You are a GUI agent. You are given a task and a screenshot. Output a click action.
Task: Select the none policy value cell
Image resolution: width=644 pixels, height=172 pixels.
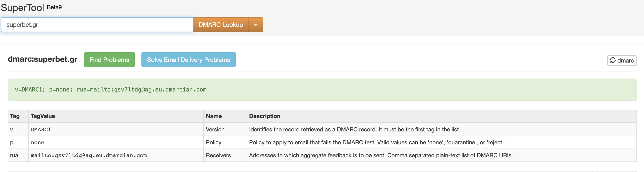pyautogui.click(x=38, y=142)
